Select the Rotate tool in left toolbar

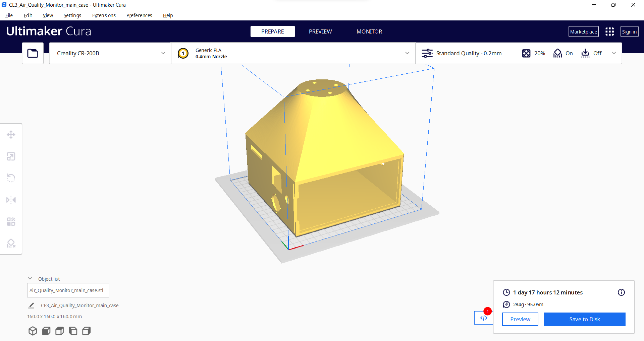pyautogui.click(x=11, y=178)
